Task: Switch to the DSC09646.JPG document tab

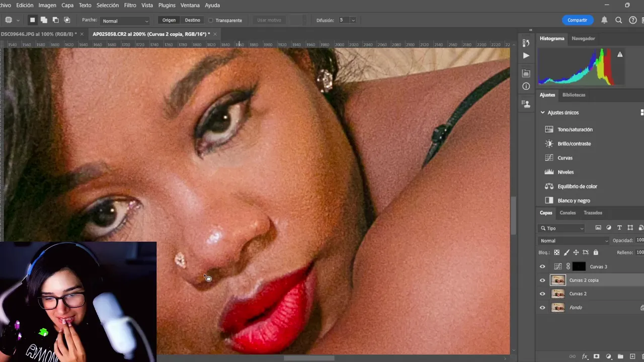Action: (39, 34)
